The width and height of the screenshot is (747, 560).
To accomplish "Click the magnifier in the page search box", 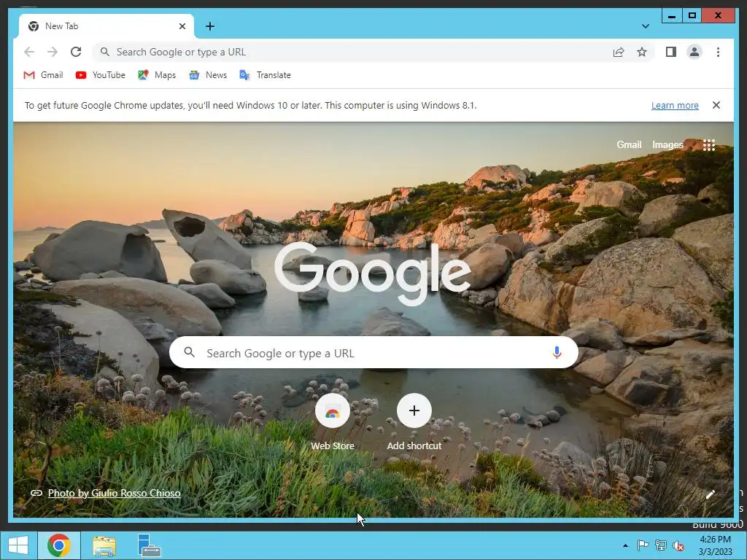I will point(189,352).
